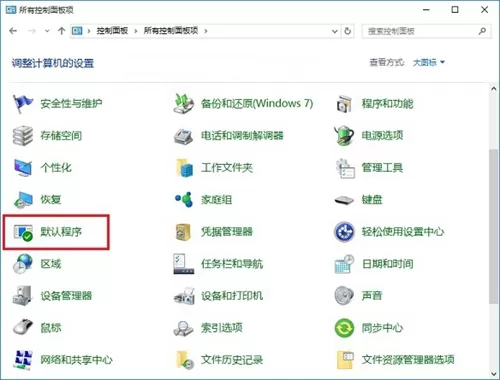The height and width of the screenshot is (380, 500).
Task: Open the 鼠标 mouse icon
Action: point(22,327)
